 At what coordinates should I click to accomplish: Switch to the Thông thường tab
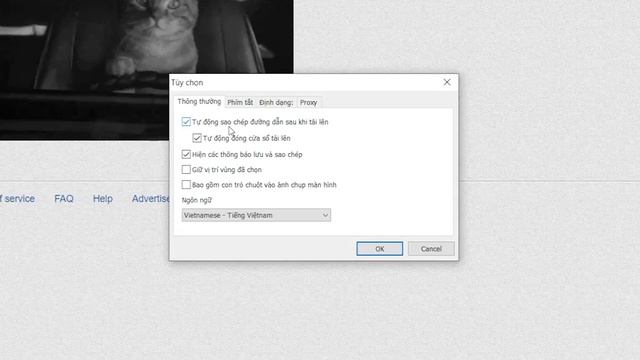(x=199, y=102)
